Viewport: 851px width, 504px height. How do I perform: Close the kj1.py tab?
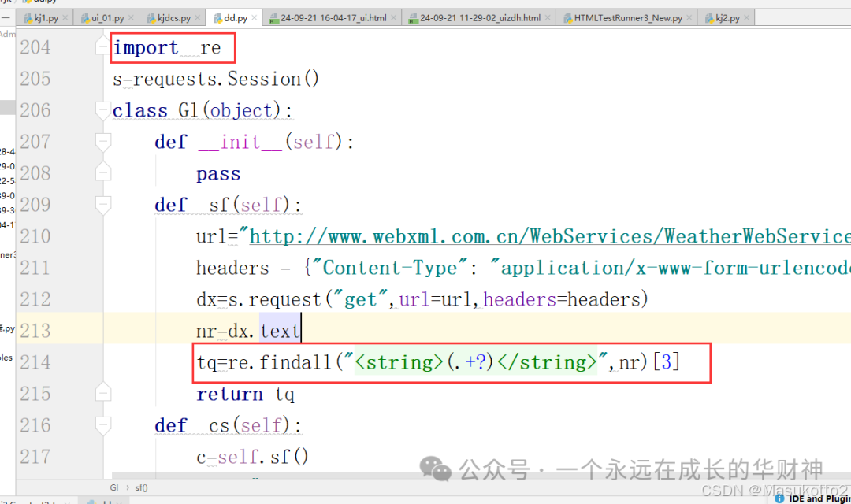pos(65,18)
